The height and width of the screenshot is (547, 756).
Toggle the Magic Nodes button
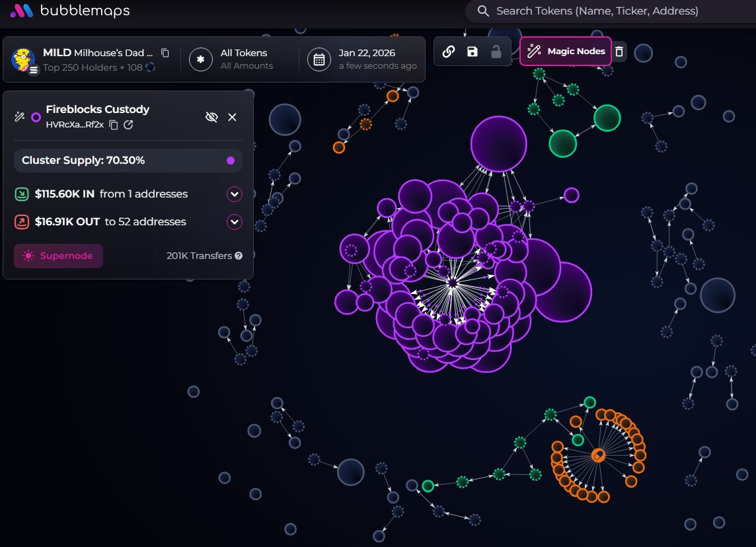click(x=566, y=51)
